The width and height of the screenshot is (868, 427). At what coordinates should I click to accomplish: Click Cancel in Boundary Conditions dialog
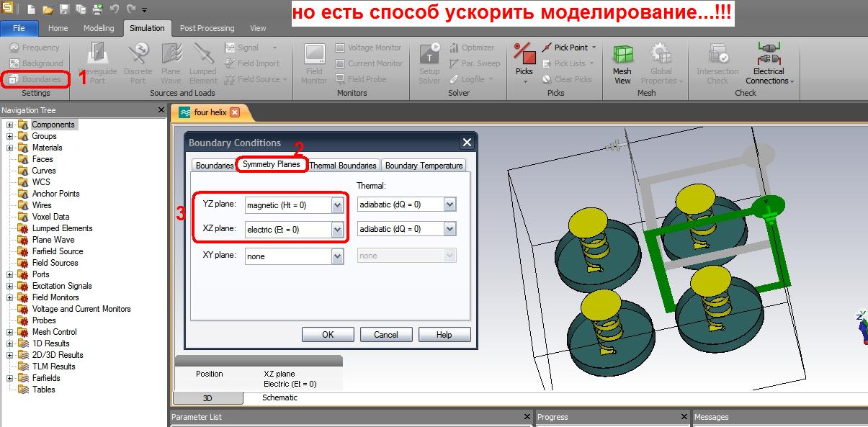point(386,334)
